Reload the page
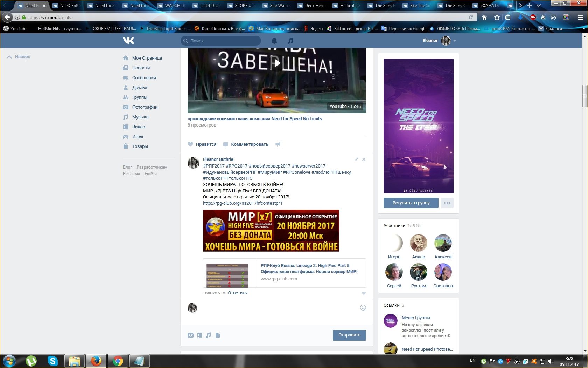The image size is (588, 368). tap(471, 17)
